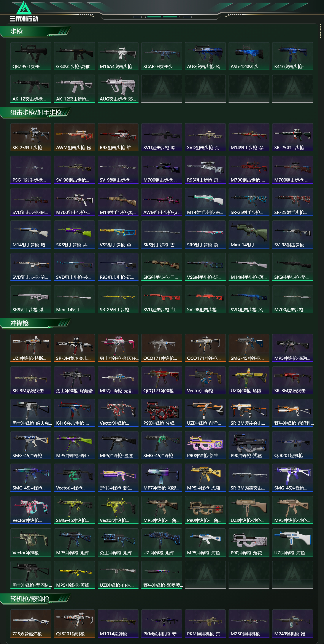Image resolution: width=324 pixels, height=644 pixels.
Task: Select the MP5冲锋枪-虎啸 skin
Action: tap(205, 477)
